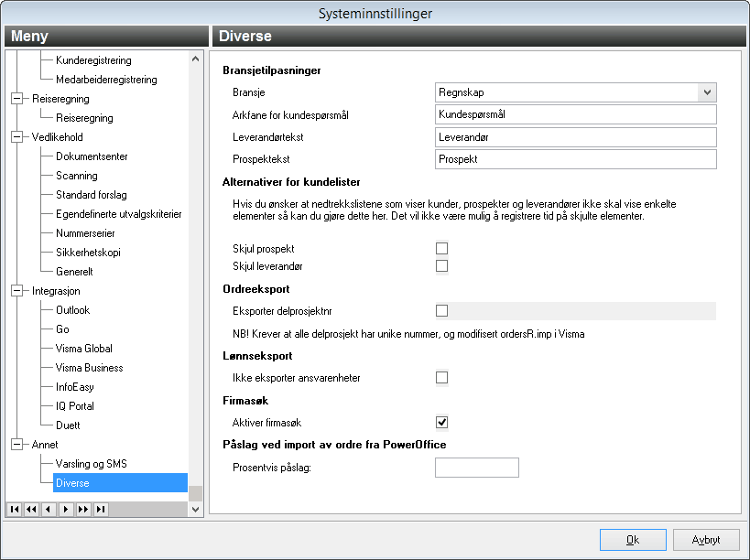
Task: Open the Bransje dropdown list
Action: (707, 92)
